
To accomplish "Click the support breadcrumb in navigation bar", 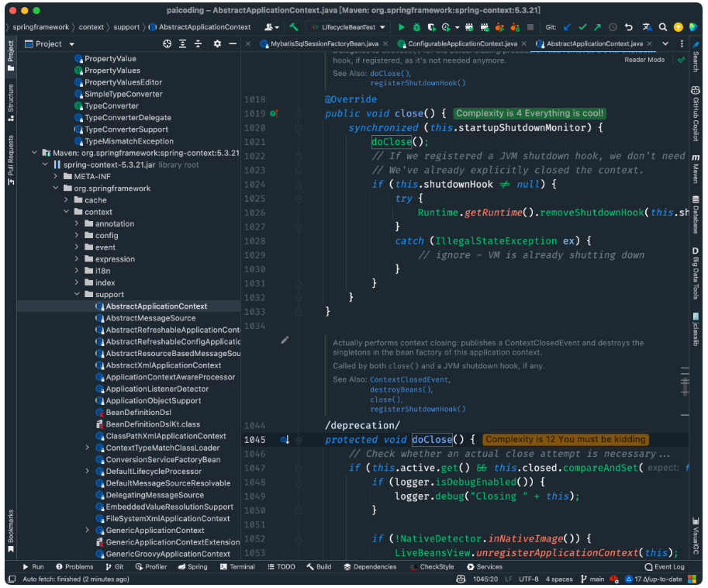I will tap(126, 27).
